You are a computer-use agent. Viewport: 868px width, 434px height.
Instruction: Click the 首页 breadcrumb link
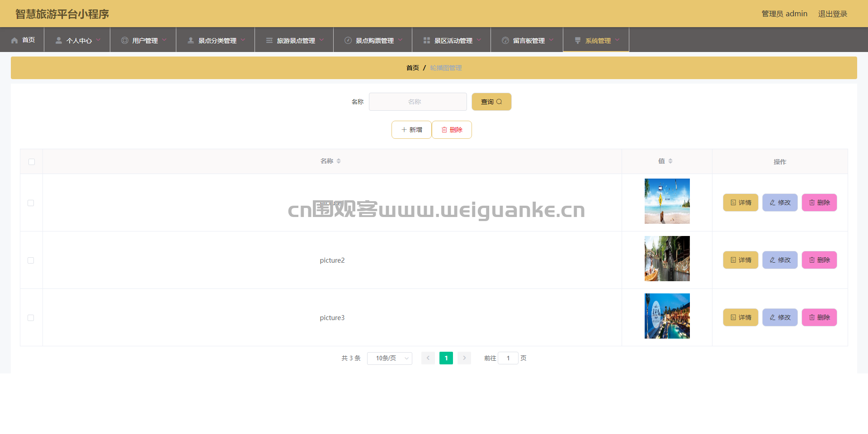(412, 68)
